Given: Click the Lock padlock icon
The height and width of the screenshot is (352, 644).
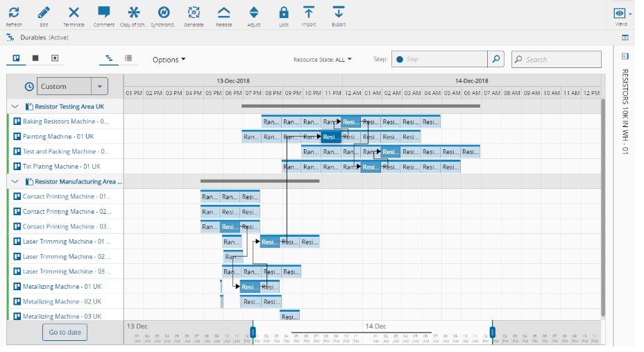Looking at the screenshot, I should pyautogui.click(x=284, y=12).
